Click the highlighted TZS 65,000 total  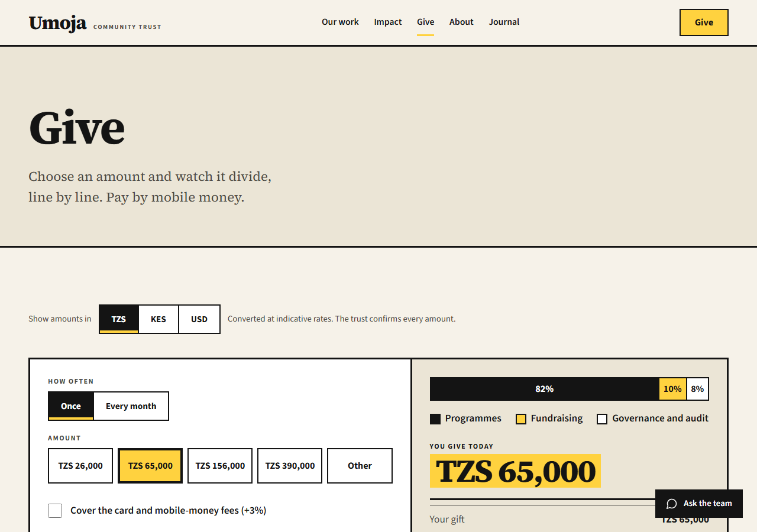tap(515, 471)
